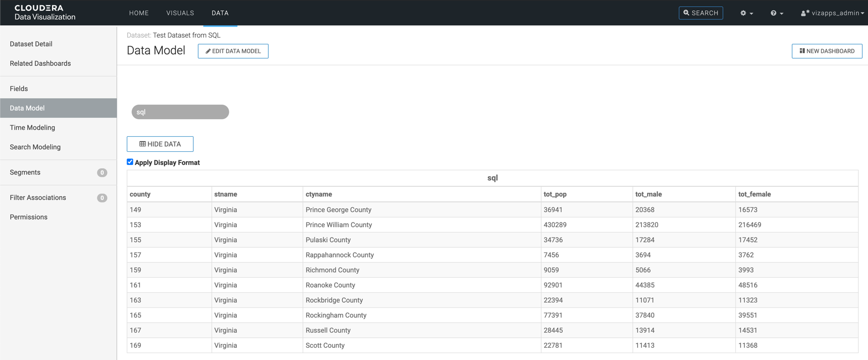Switch to the Visuals tab
This screenshot has height=360, width=868.
coord(180,13)
